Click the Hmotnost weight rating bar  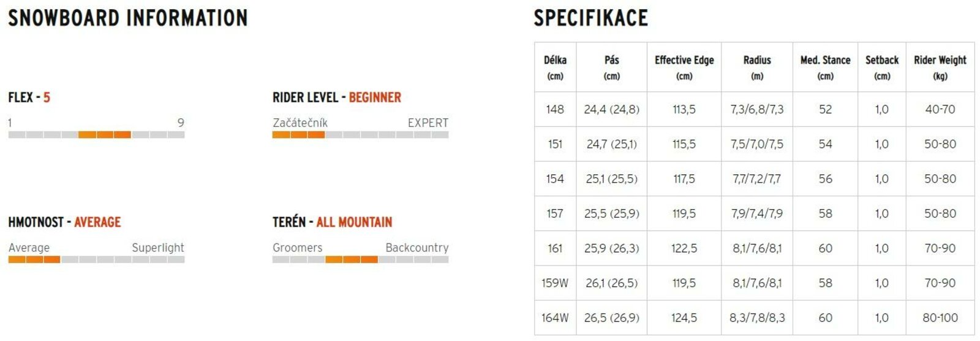[x=96, y=259]
